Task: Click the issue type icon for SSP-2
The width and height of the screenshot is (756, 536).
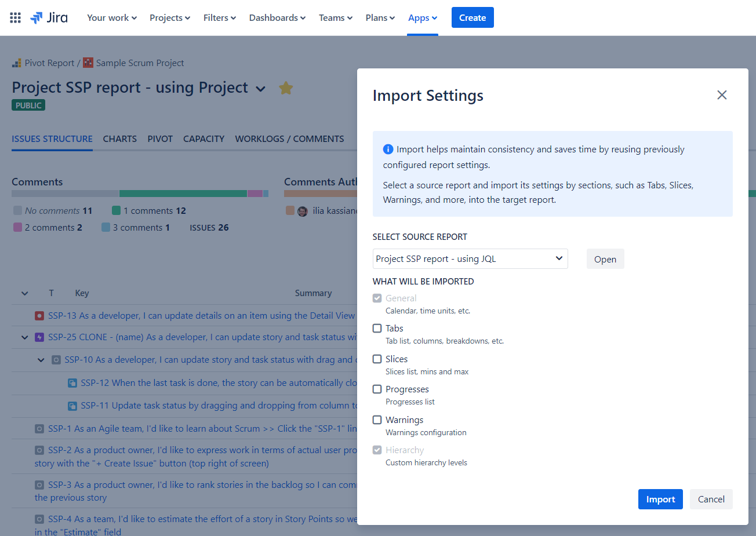Action: 39,450
